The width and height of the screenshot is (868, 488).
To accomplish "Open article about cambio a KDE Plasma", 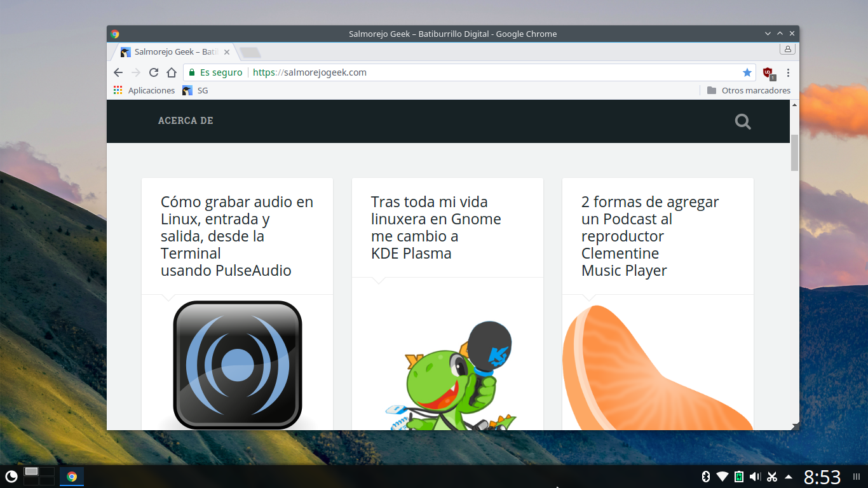I will (x=435, y=227).
